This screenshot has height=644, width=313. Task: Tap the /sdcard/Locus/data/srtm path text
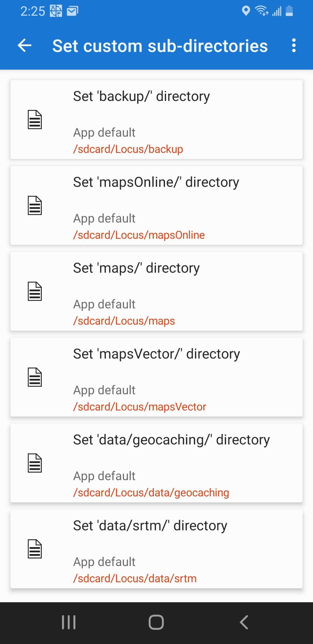135,578
